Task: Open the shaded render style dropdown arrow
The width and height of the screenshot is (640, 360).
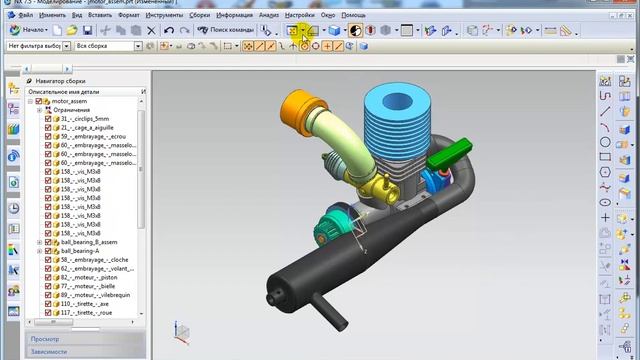Action: click(x=345, y=30)
